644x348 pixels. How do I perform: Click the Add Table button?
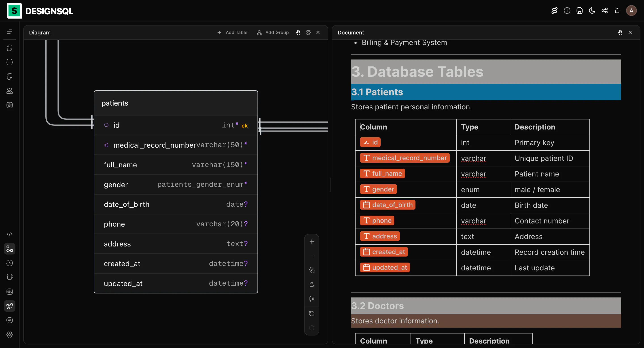pos(232,32)
